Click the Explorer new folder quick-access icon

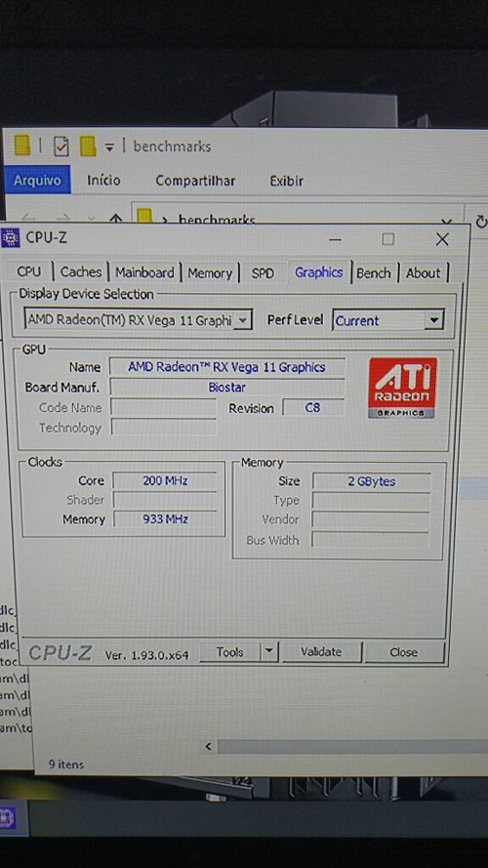click(x=88, y=146)
